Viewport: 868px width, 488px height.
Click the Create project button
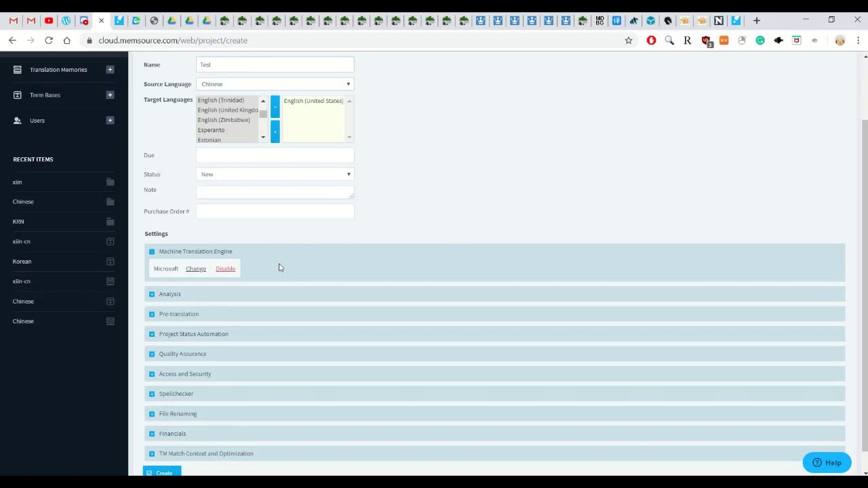pos(162,472)
